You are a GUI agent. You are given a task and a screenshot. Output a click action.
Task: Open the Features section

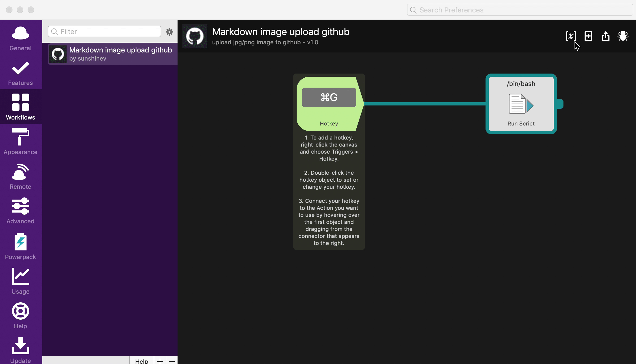[21, 72]
